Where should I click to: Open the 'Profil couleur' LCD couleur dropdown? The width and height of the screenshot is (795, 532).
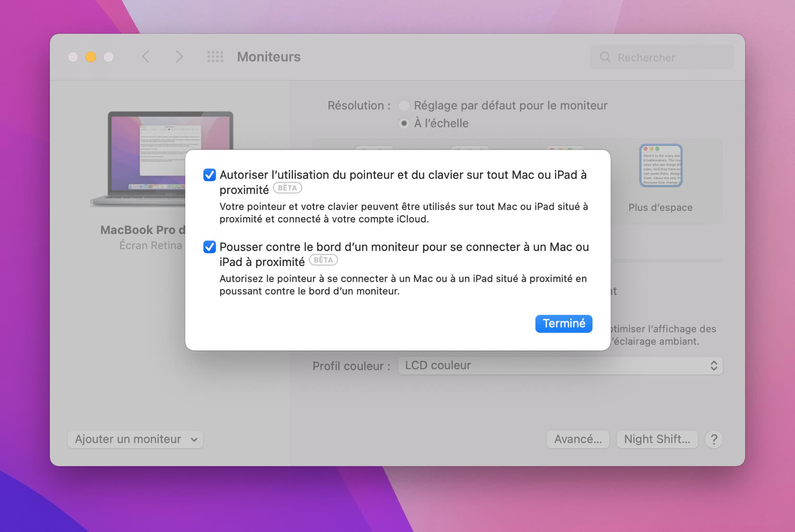[560, 366]
